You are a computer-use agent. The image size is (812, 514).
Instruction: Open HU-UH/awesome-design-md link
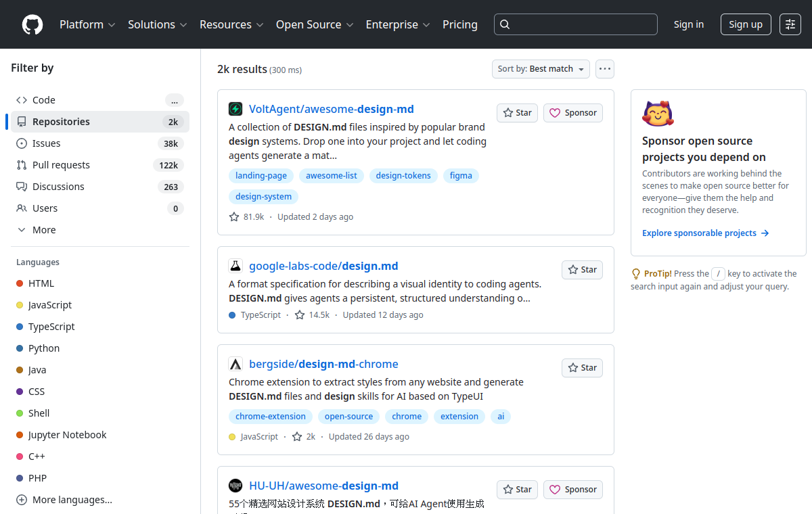[323, 486]
